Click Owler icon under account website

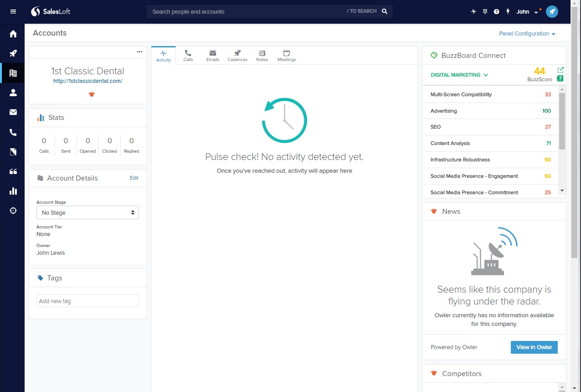[x=92, y=94]
